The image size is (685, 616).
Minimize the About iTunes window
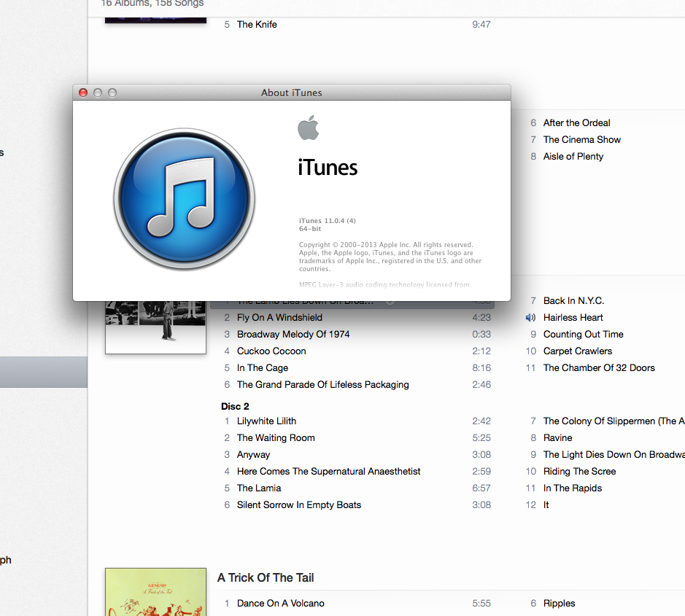click(97, 93)
